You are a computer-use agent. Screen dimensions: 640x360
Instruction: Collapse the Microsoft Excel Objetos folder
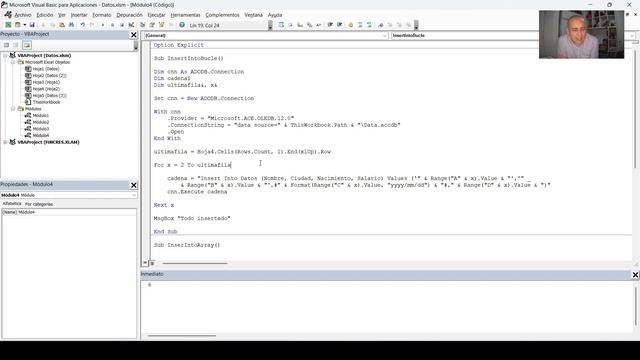coord(13,62)
